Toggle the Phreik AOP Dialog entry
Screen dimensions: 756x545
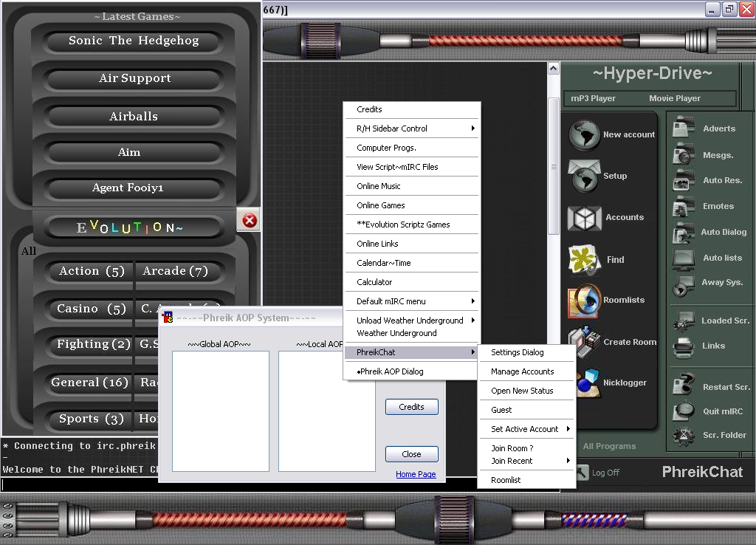click(x=412, y=371)
